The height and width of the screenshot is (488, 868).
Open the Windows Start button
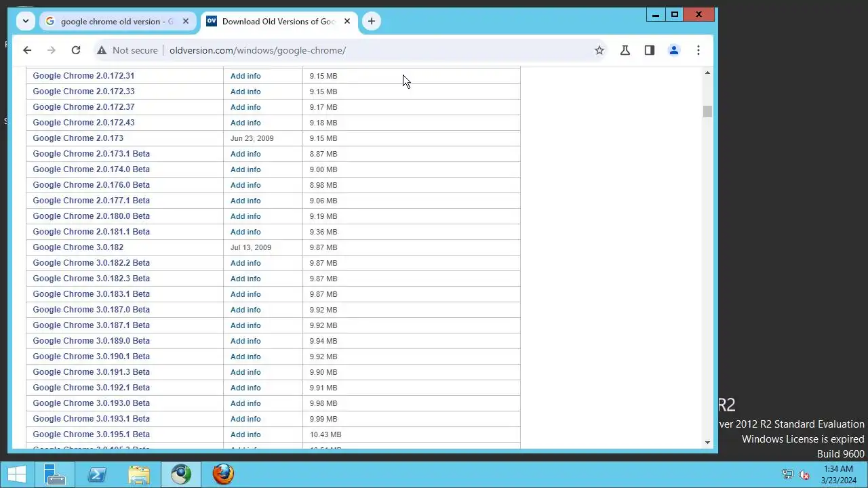pyautogui.click(x=17, y=474)
